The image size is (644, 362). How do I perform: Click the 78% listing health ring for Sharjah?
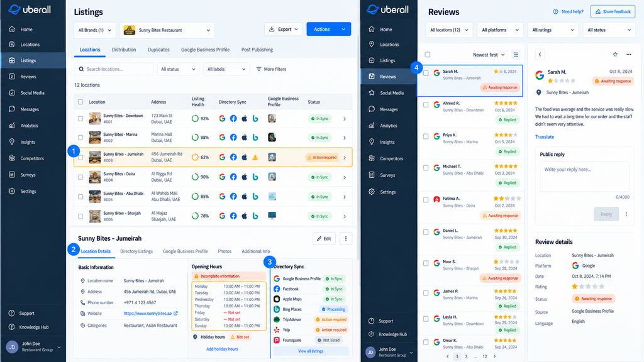click(x=195, y=216)
